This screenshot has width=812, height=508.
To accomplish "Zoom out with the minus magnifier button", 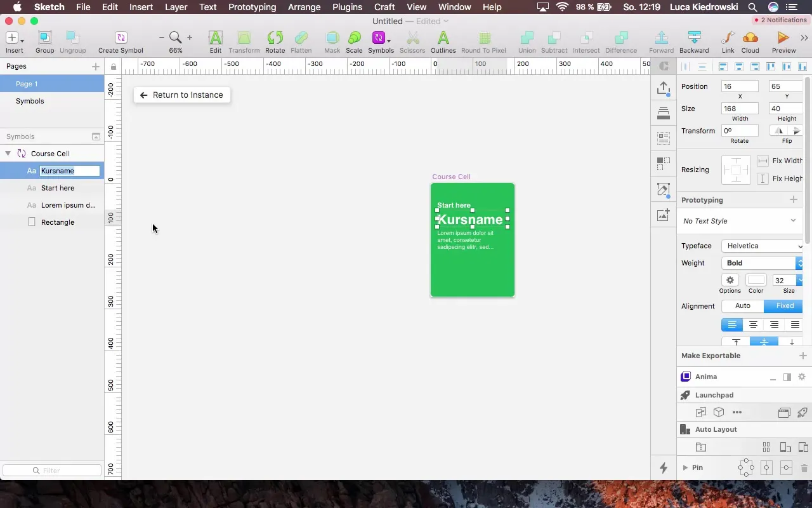I will pyautogui.click(x=162, y=38).
